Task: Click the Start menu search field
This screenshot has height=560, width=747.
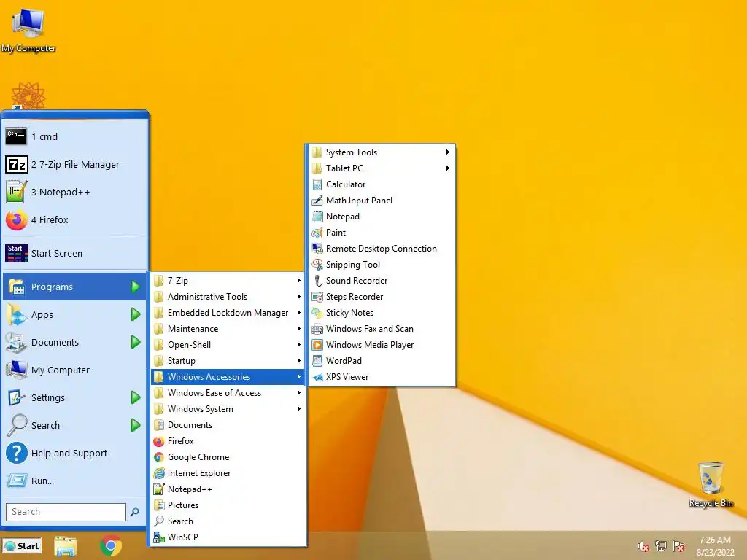Action: pos(66,512)
